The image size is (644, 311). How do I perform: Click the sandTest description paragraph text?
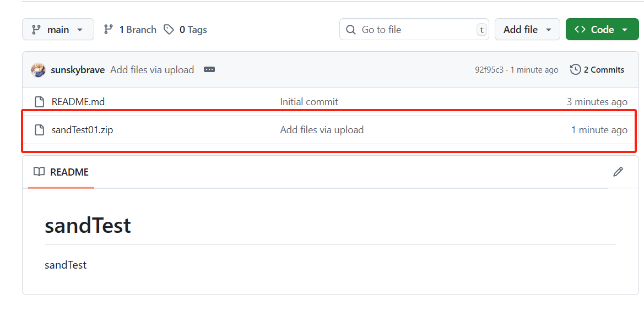click(66, 265)
